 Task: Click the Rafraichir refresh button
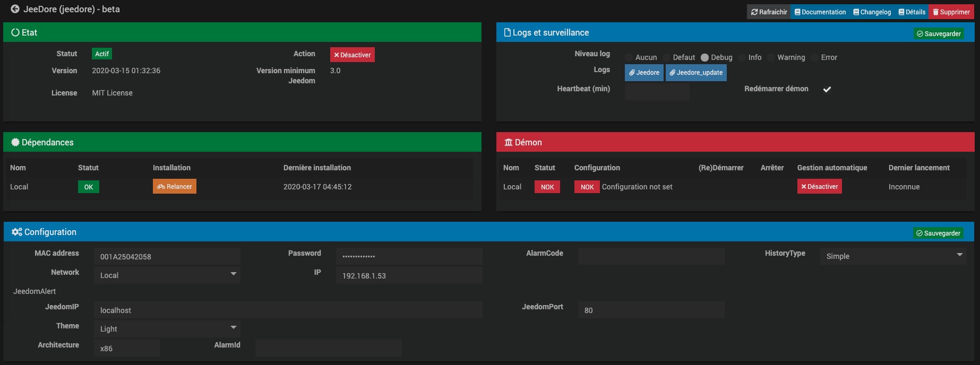[x=769, y=12]
